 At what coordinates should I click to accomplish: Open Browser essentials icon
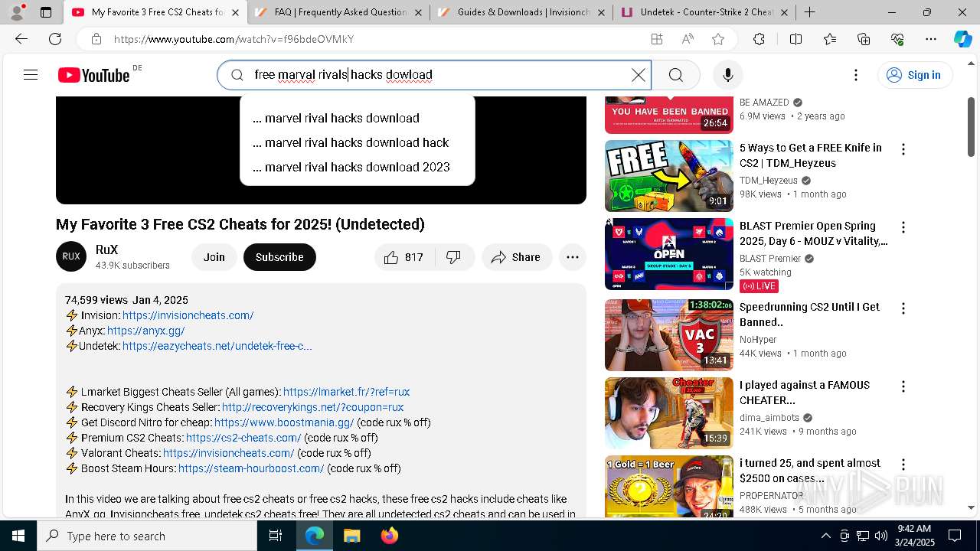point(897,39)
